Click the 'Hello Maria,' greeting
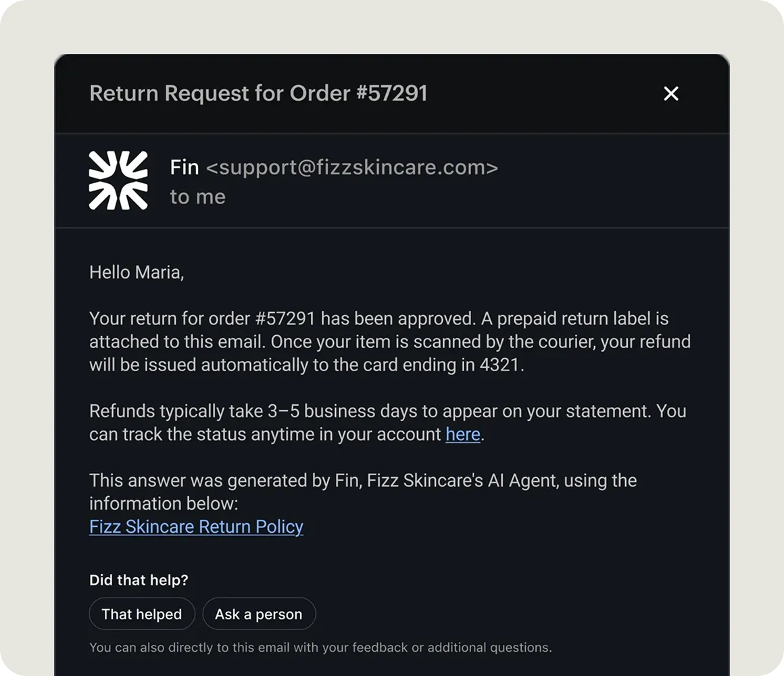 [x=137, y=272]
